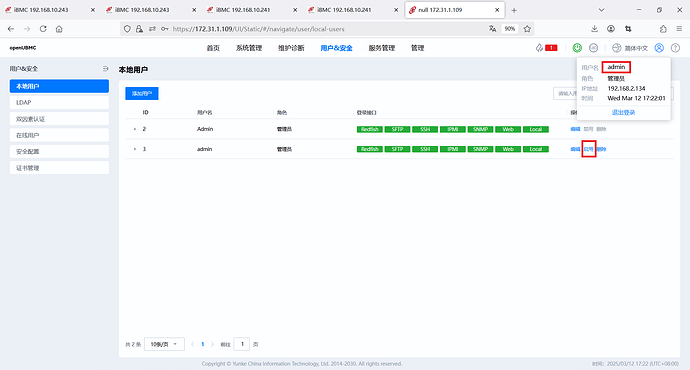Screen dimensions: 690x370
Task: Open 在线用户 in the sidebar
Action: click(x=59, y=135)
